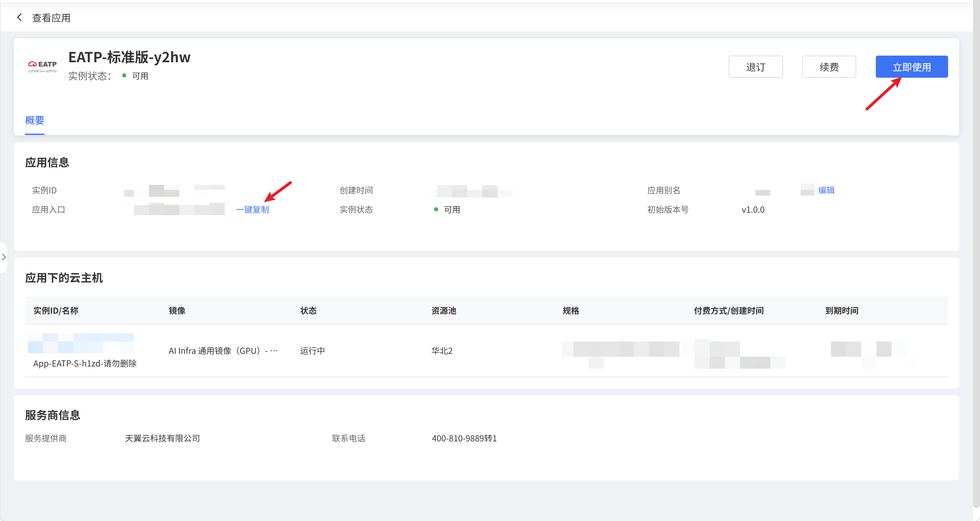Go back using the arrow beside 查看应用

pos(19,17)
